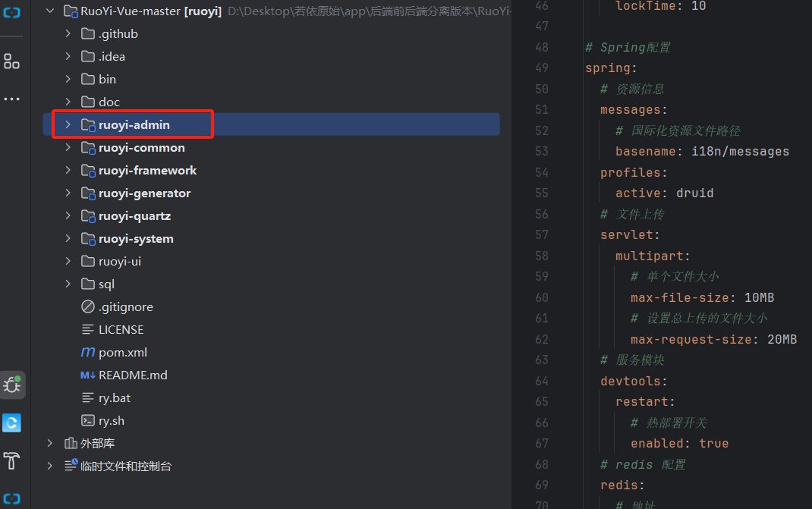Click the shell script icon beside ry.sh
The height and width of the screenshot is (509, 812).
(x=88, y=420)
